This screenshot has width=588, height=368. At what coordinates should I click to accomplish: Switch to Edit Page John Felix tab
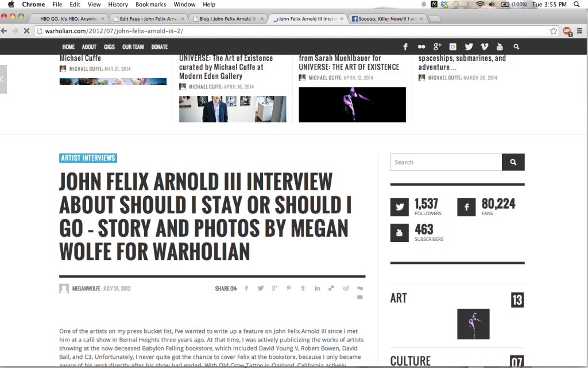pos(149,18)
